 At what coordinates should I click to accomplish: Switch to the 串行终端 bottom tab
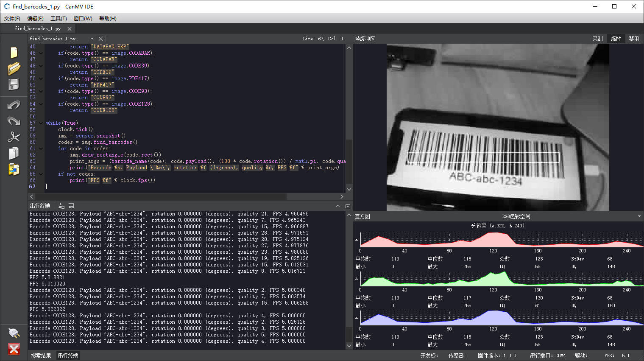point(68,355)
